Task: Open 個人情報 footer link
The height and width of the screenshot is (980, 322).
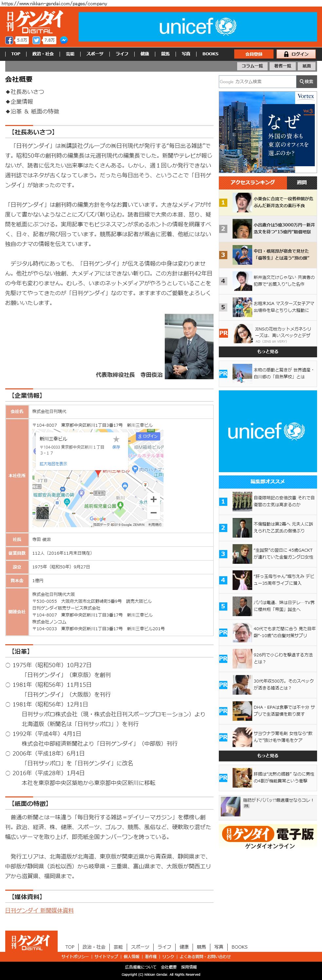Action: click(131, 956)
